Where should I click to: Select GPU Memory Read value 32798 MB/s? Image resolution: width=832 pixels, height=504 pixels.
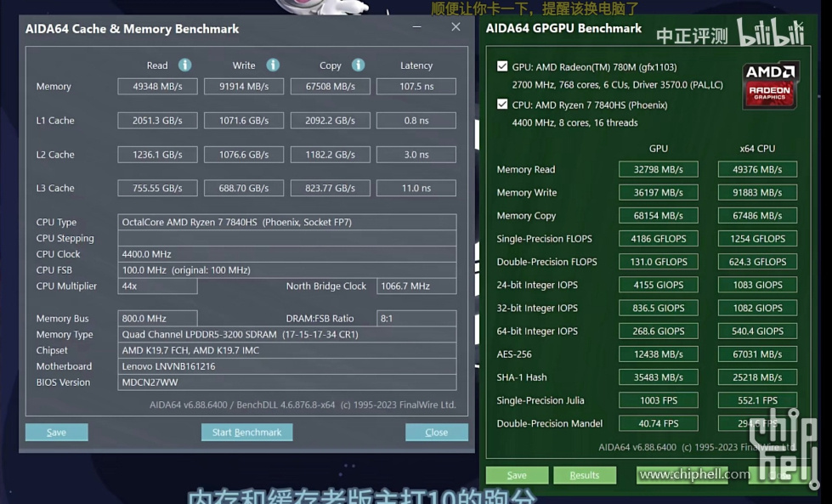[659, 169]
